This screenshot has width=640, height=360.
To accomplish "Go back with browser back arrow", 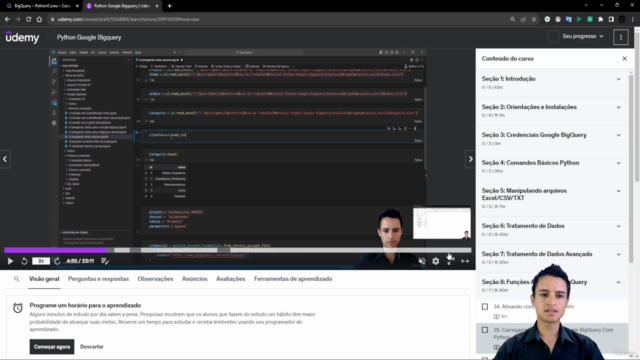I will click(7, 19).
